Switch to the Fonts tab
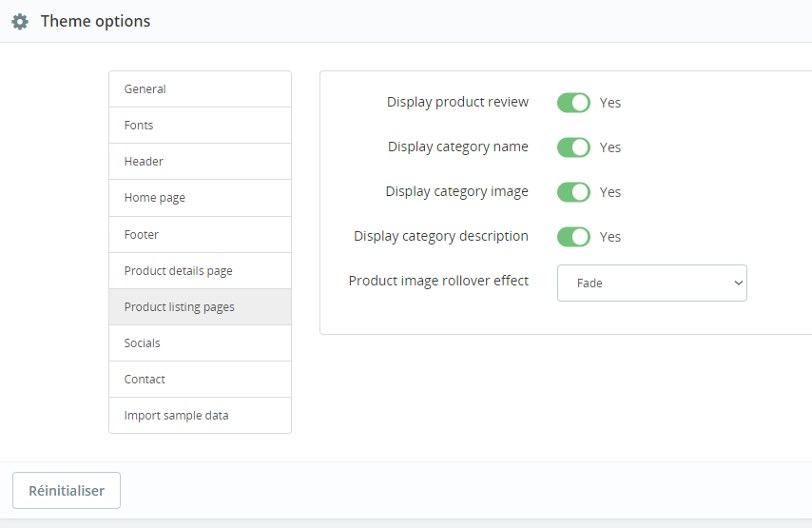This screenshot has height=528, width=812. (x=200, y=126)
